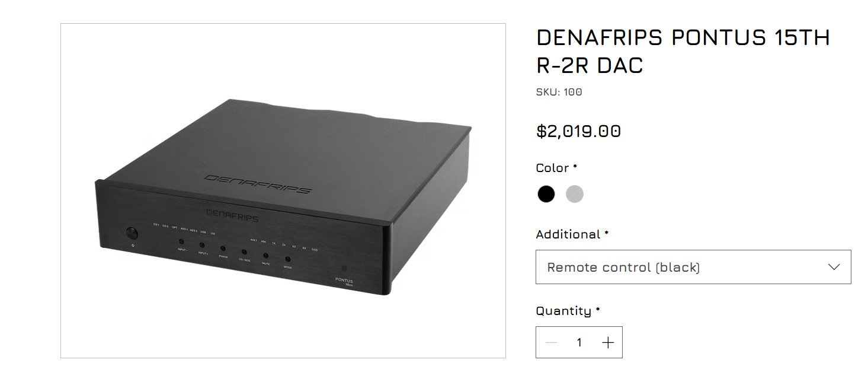The height and width of the screenshot is (369, 868).
Task: Expand the Additional dropdown chevron
Action: coord(834,267)
